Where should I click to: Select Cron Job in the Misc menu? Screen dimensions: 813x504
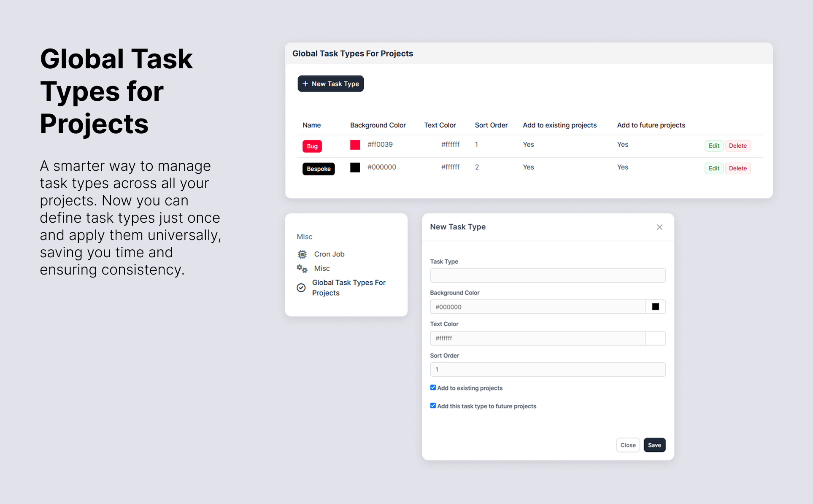pos(329,254)
